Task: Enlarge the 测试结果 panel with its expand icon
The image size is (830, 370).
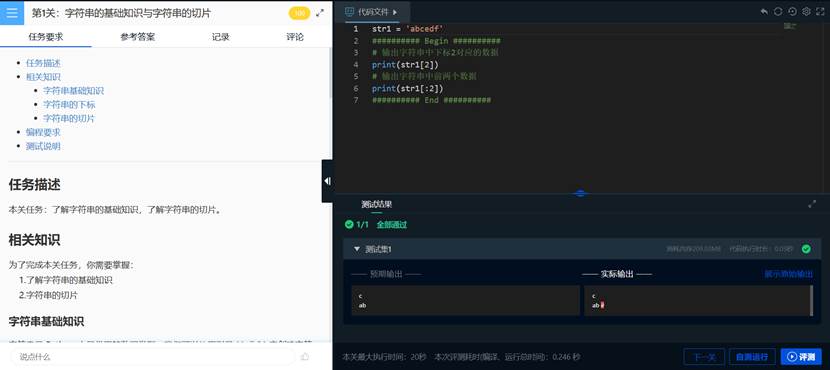Action: point(812,204)
